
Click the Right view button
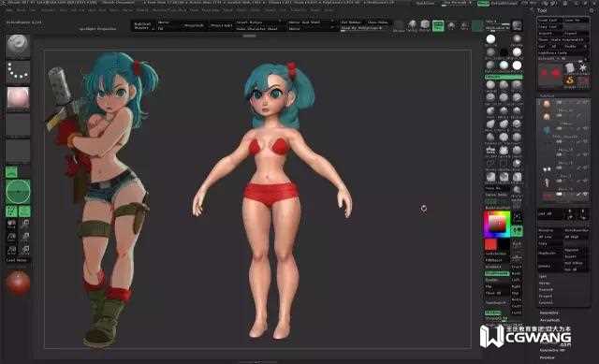pyautogui.click(x=517, y=286)
